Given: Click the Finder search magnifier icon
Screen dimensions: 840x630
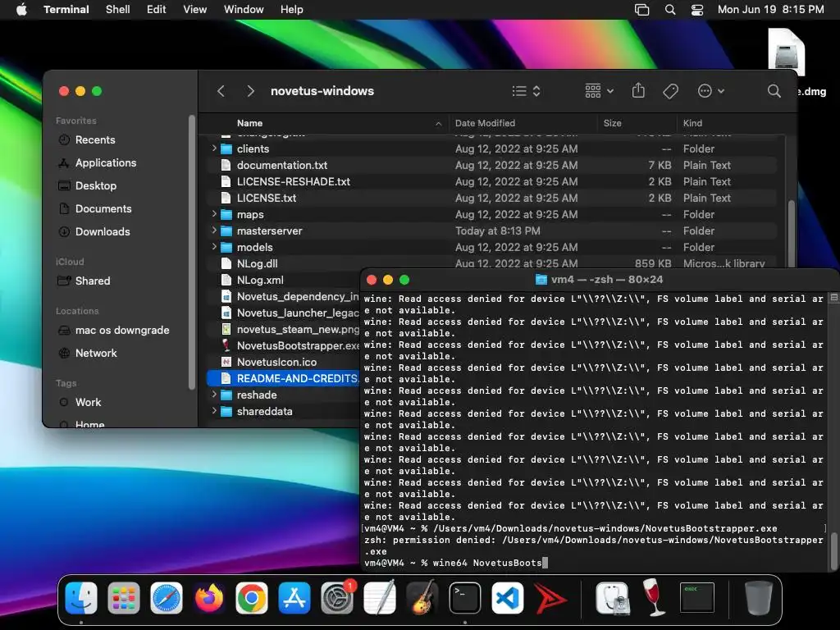Looking at the screenshot, I should pyautogui.click(x=774, y=91).
